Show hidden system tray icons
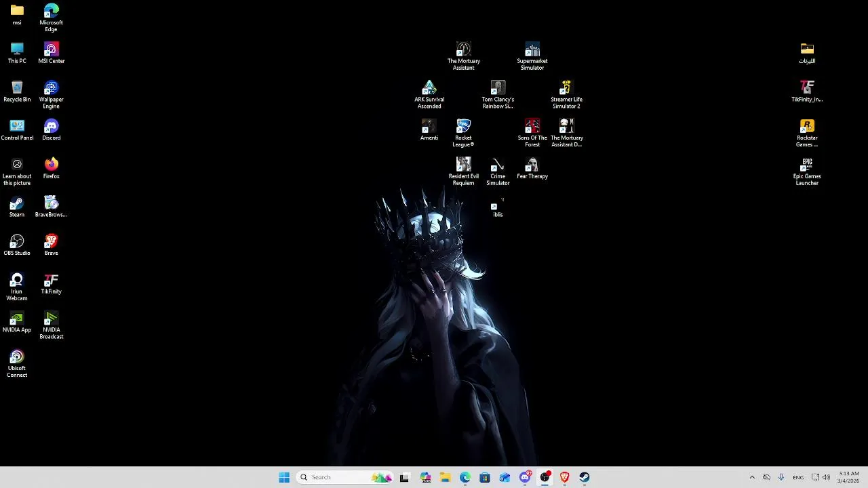This screenshot has width=868, height=488. point(752,477)
